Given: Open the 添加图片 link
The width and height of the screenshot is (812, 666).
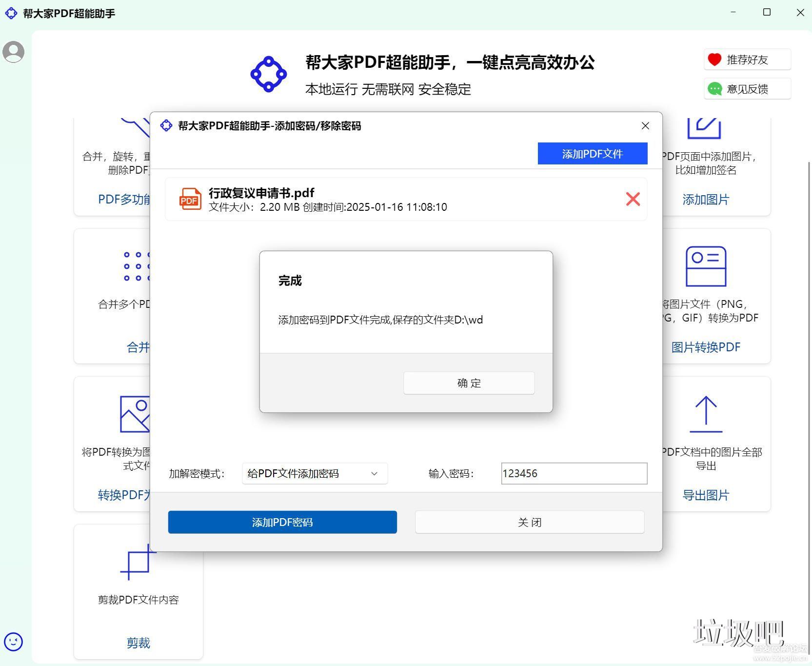Looking at the screenshot, I should 706,200.
